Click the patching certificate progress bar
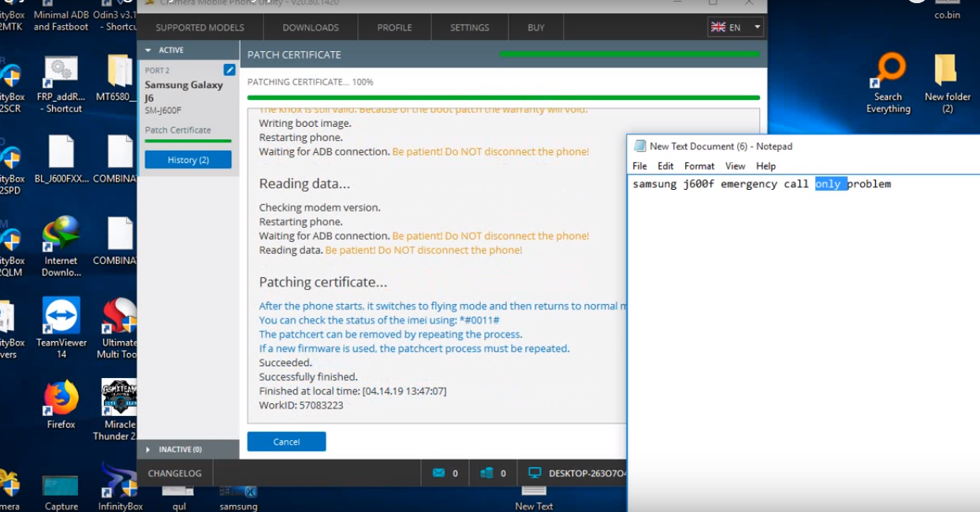 click(x=503, y=98)
